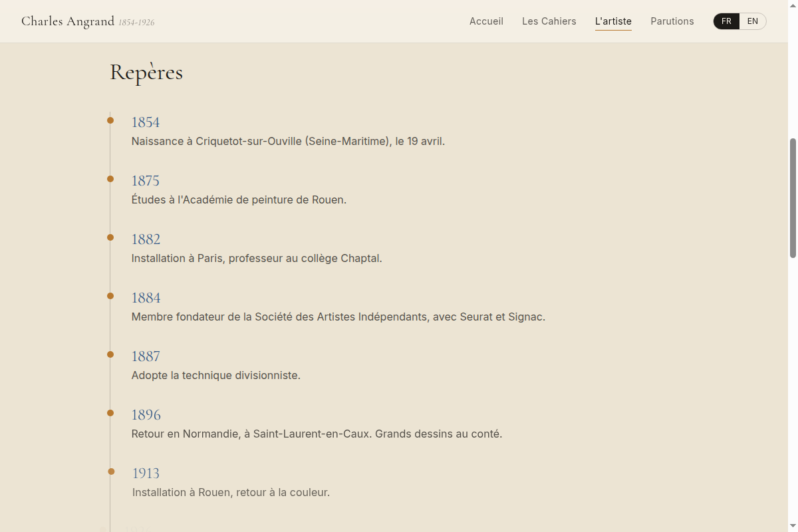This screenshot has height=532, width=798.
Task: Click the dates '1854-1926' in header
Action: 136,23
